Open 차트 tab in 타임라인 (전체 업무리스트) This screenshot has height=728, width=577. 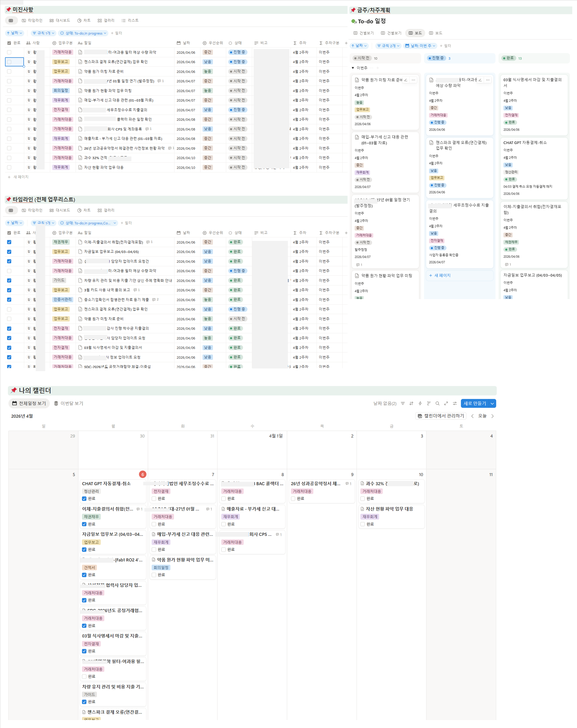[84, 210]
